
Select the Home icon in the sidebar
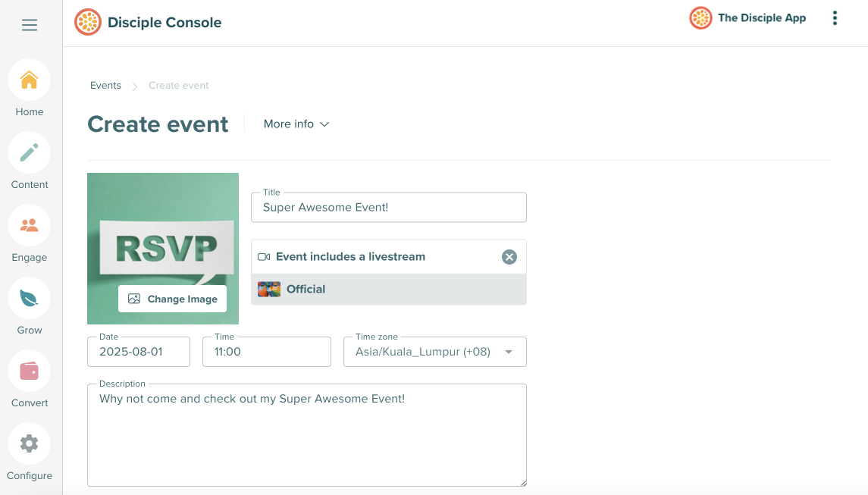(29, 79)
